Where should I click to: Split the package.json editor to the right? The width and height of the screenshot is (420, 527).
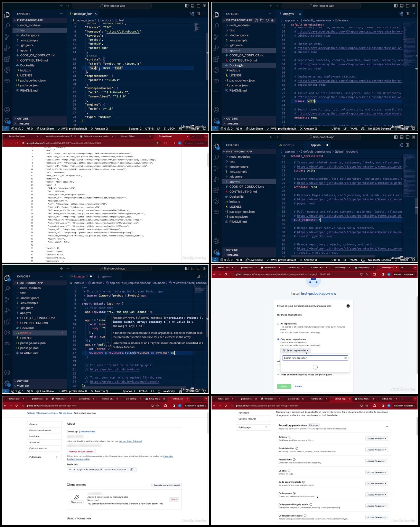(x=198, y=14)
